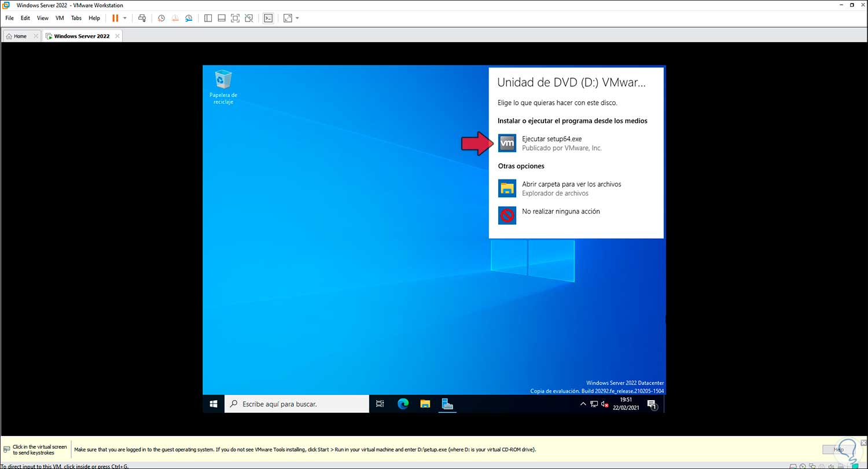Open Server Manager from the guest taskbar
The width and height of the screenshot is (868, 469).
[x=447, y=404]
